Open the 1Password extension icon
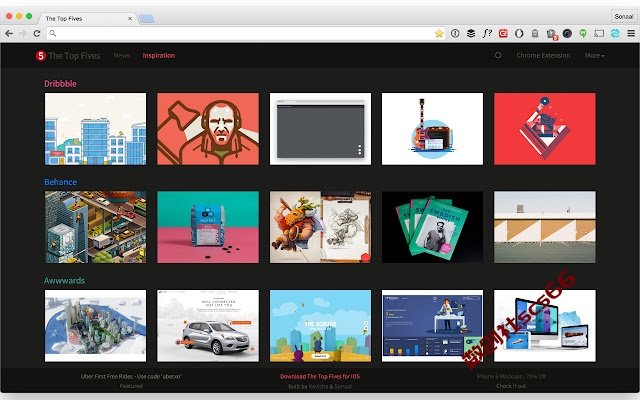Viewport: 640px width, 400px height. point(455,33)
